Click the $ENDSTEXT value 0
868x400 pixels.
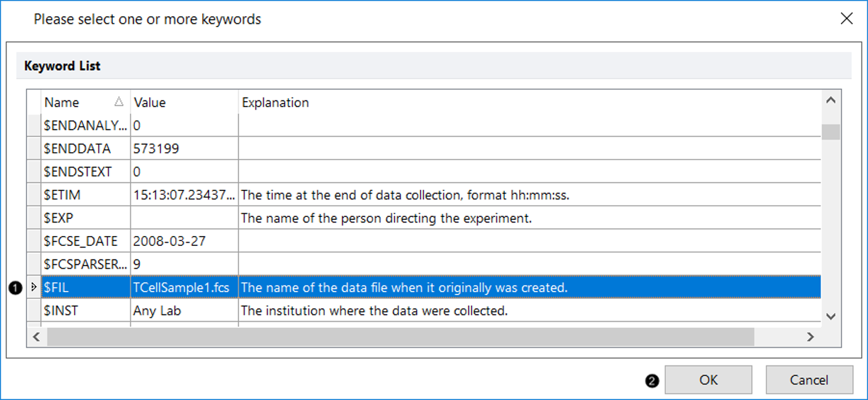137,171
